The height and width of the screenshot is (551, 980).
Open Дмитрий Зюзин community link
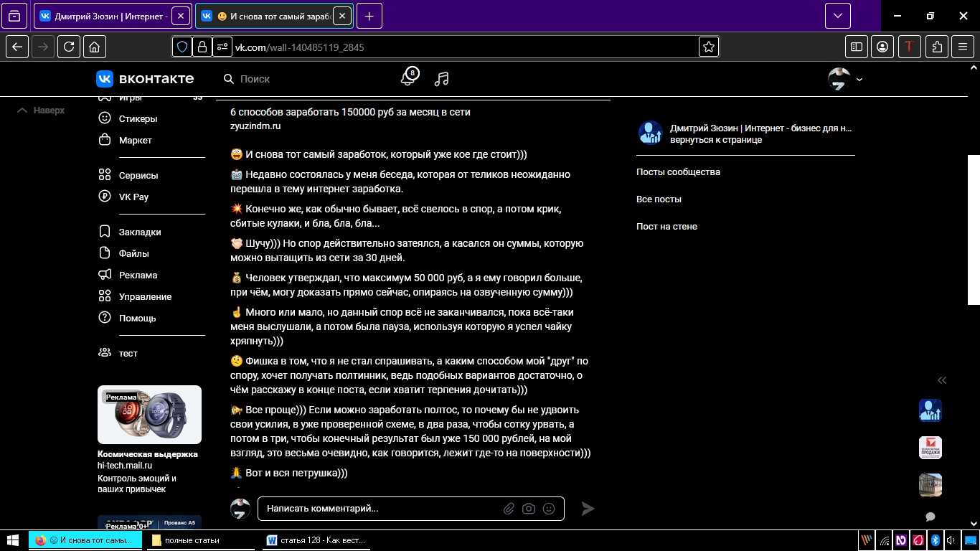click(760, 128)
